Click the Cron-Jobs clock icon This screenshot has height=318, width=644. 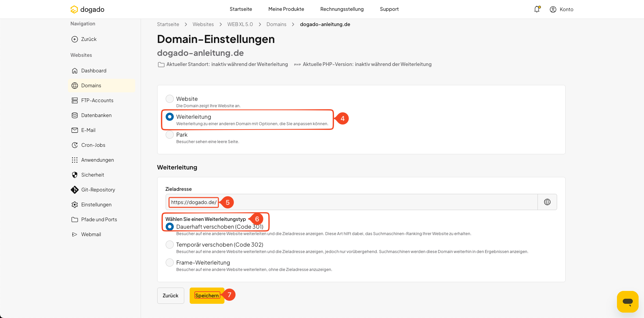(x=75, y=145)
